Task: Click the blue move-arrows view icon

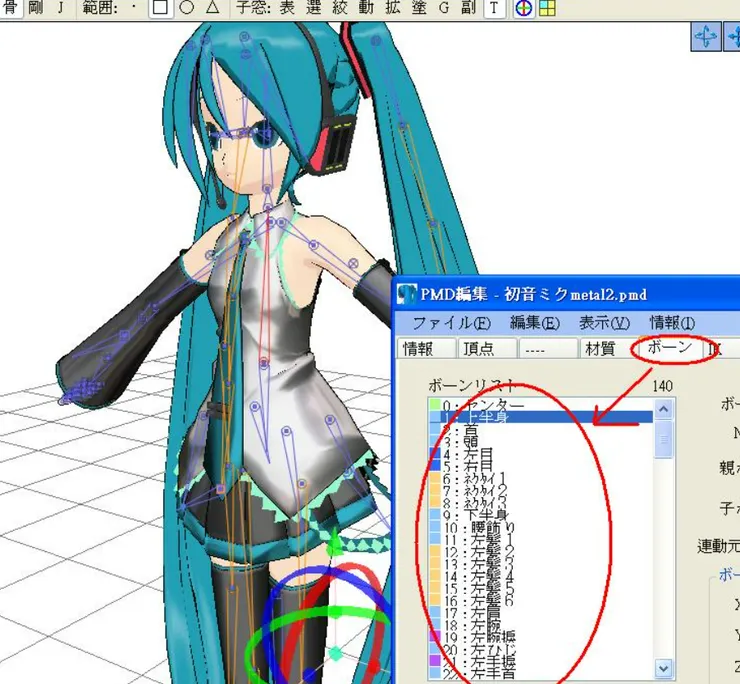Action: 706,36
